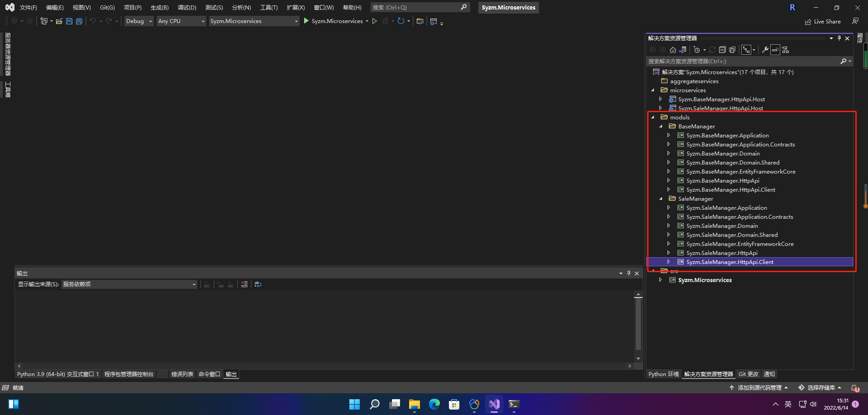Save the current file using the floppy icon
The image size is (868, 415).
tap(69, 21)
